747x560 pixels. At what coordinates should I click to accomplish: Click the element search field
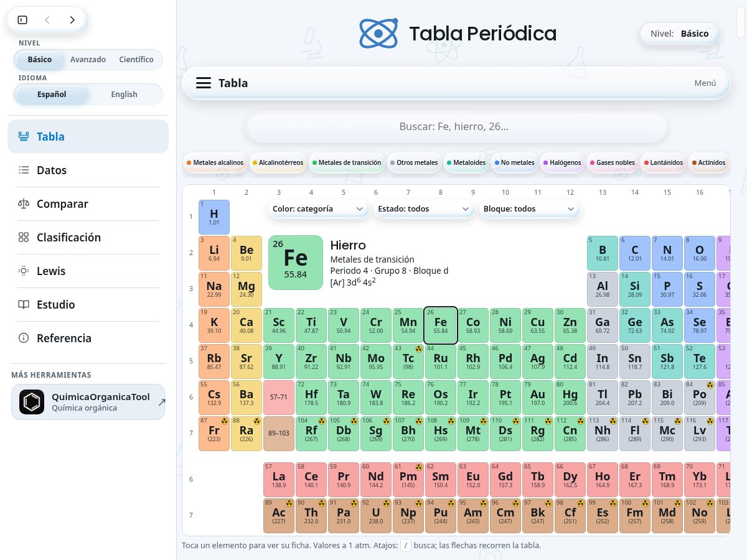click(456, 126)
